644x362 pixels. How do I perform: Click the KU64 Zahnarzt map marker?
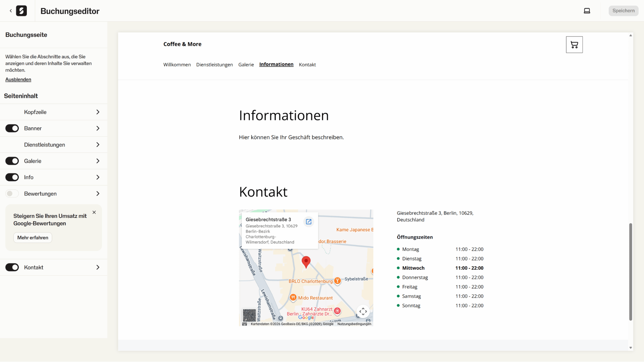coord(337,311)
